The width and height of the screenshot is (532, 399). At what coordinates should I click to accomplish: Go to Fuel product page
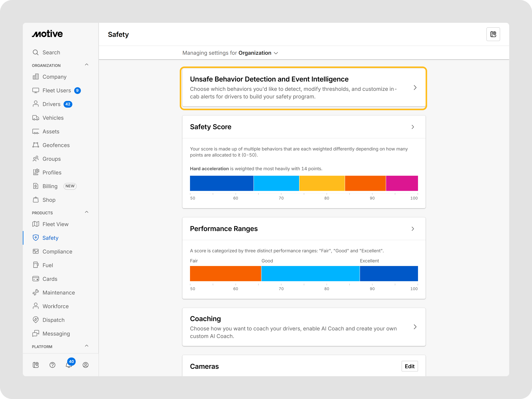click(48, 265)
